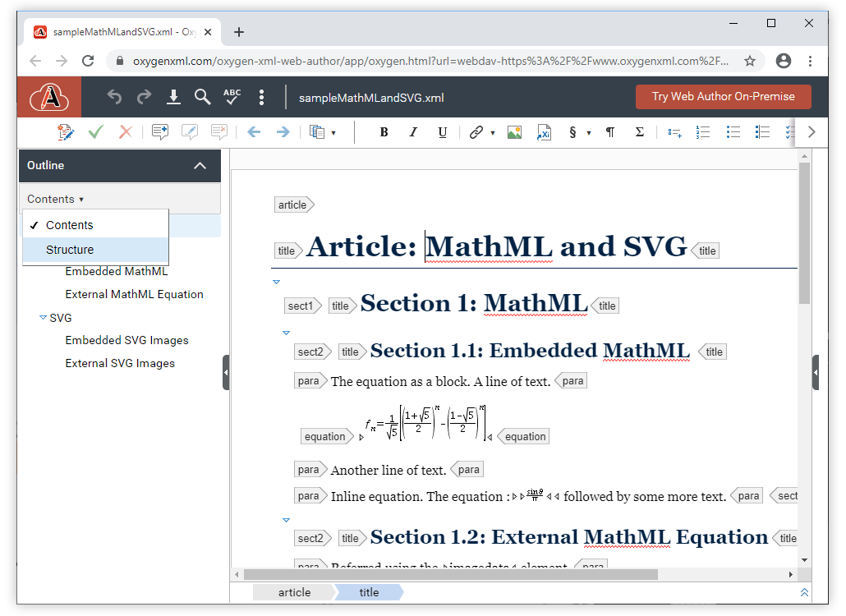Image resolution: width=846 pixels, height=616 pixels.
Task: Reject change with red X icon
Action: [126, 131]
